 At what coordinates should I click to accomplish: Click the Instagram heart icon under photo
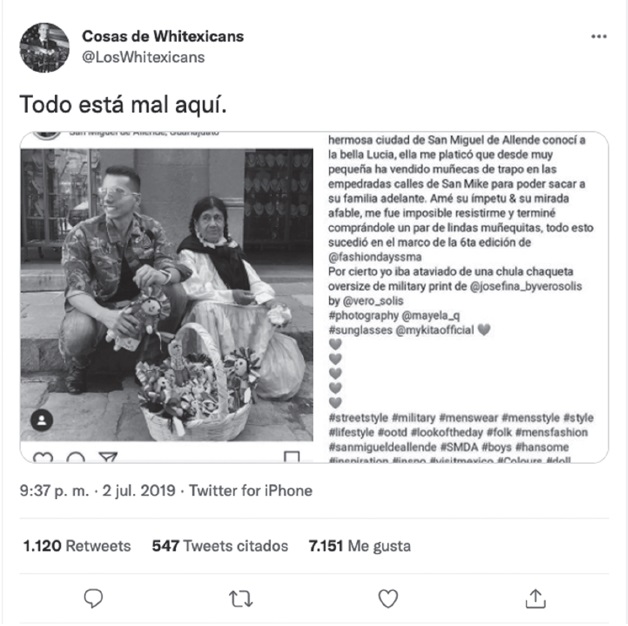(x=43, y=457)
